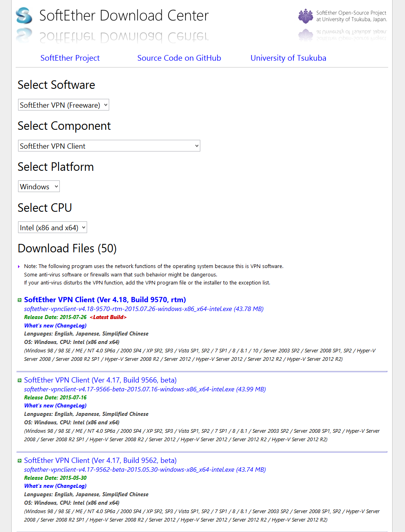Open What's new ChangeLog for Build 9570
Screen dimensions: 405x532
[x=55, y=325]
